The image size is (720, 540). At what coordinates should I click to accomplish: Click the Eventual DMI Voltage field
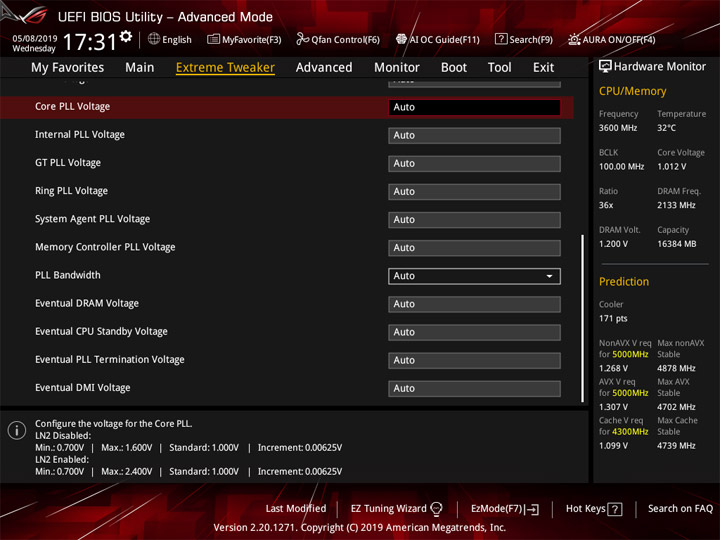coord(474,388)
